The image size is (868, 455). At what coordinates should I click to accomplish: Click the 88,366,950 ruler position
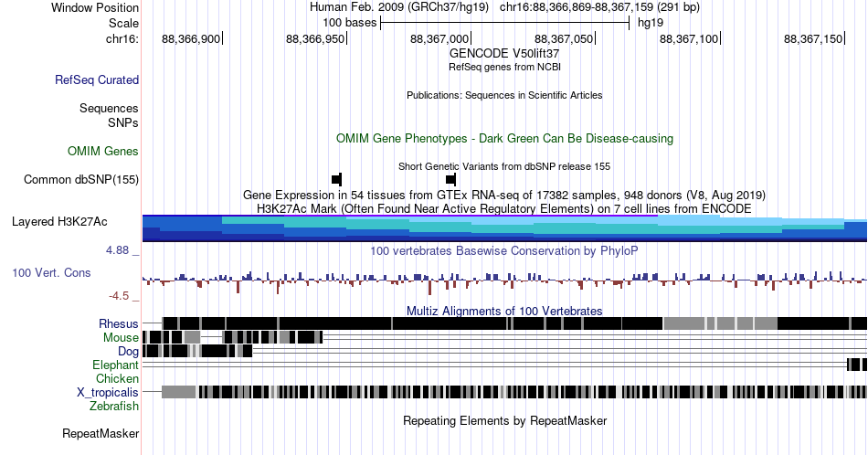[x=315, y=38]
